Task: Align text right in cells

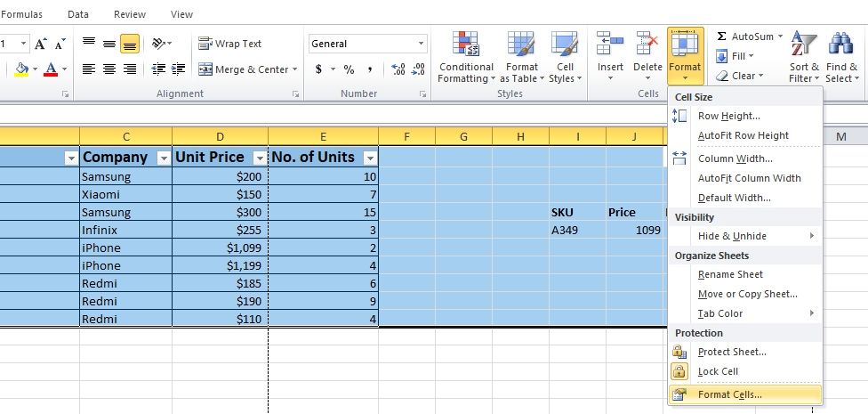Action: click(130, 69)
